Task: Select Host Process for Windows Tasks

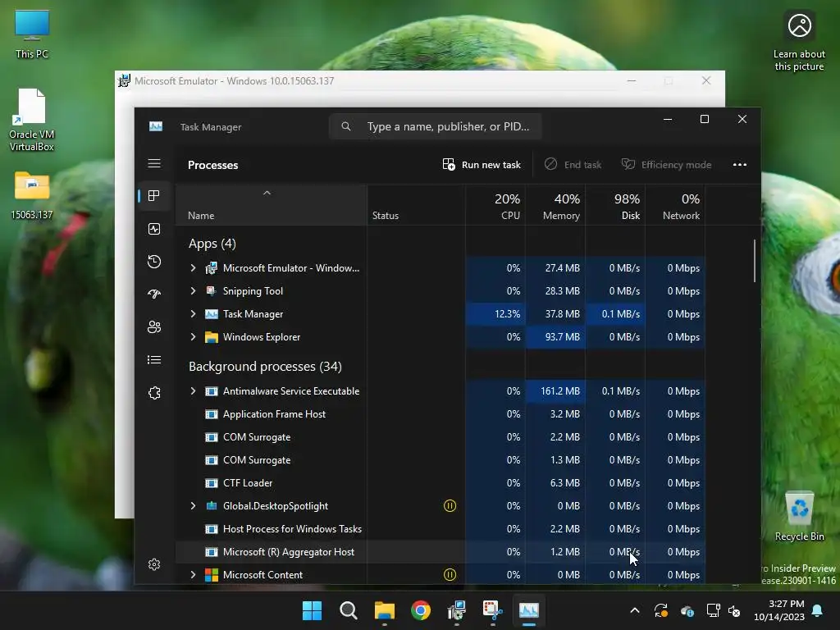Action: pos(441,529)
